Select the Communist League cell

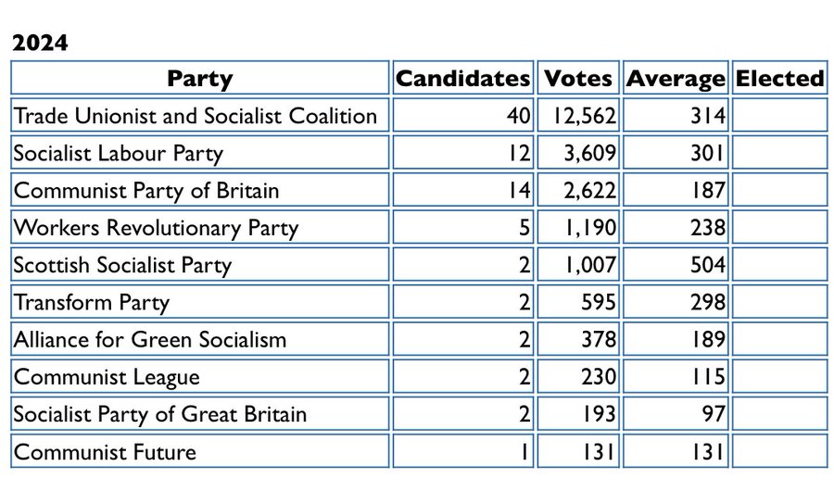coord(200,376)
